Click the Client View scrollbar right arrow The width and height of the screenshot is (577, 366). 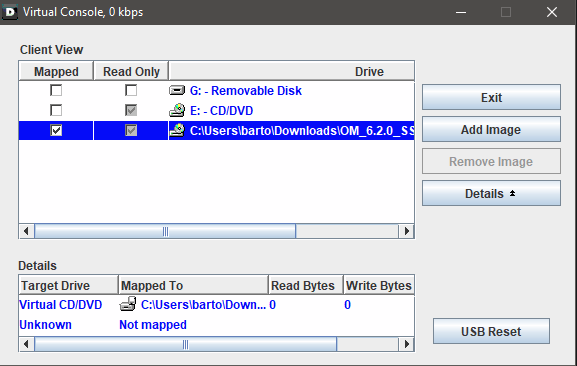click(406, 231)
